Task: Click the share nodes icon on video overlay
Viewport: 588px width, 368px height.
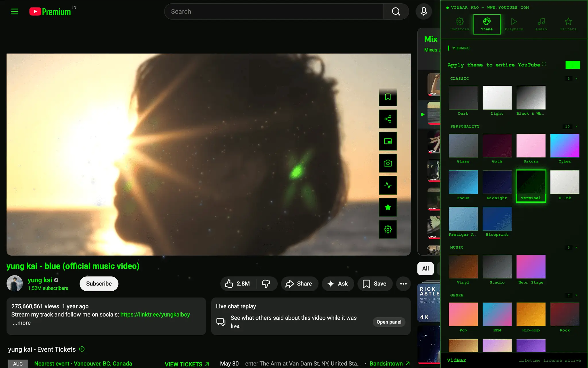Action: 388,119
